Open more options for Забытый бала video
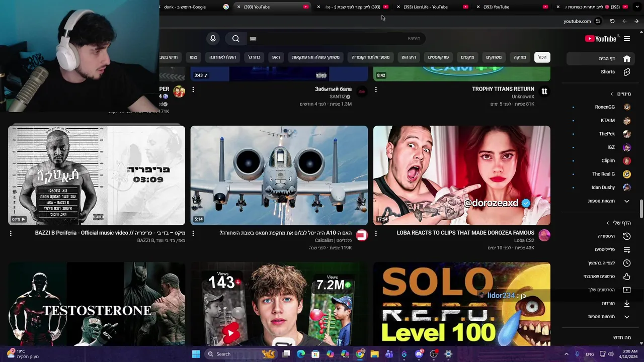The width and height of the screenshot is (644, 362). [x=193, y=89]
